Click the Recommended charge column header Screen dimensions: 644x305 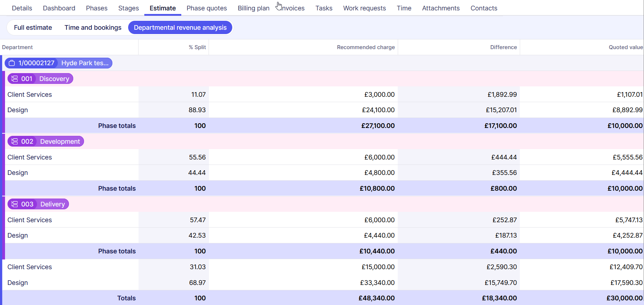point(365,47)
